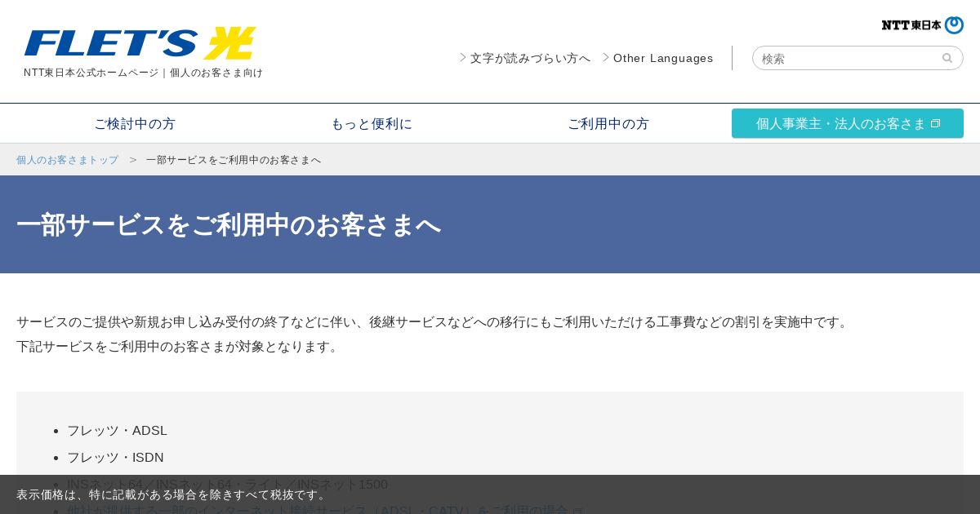This screenshot has height=514, width=980.
Task: Click the フレッツ・ISDN list item
Action: click(115, 458)
